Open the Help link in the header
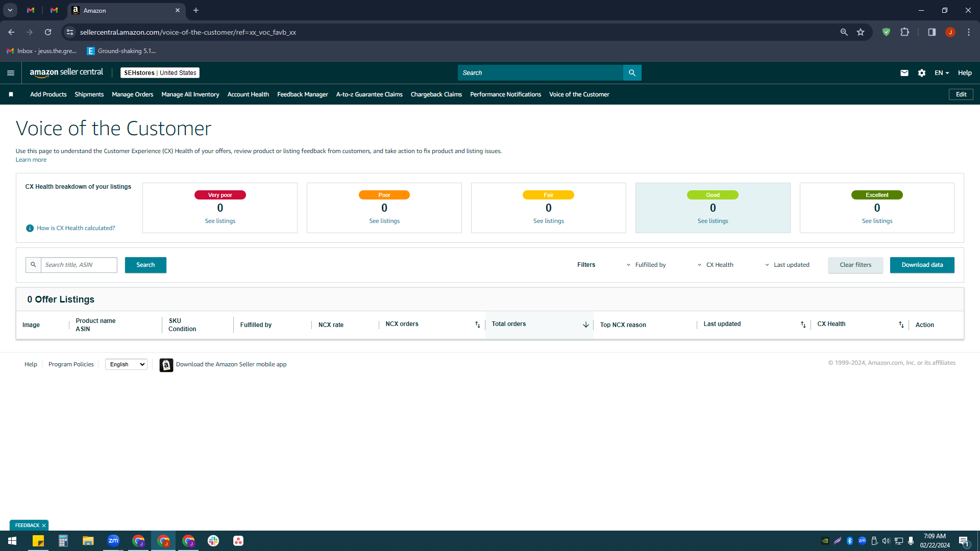Image resolution: width=980 pixels, height=551 pixels. 965,73
